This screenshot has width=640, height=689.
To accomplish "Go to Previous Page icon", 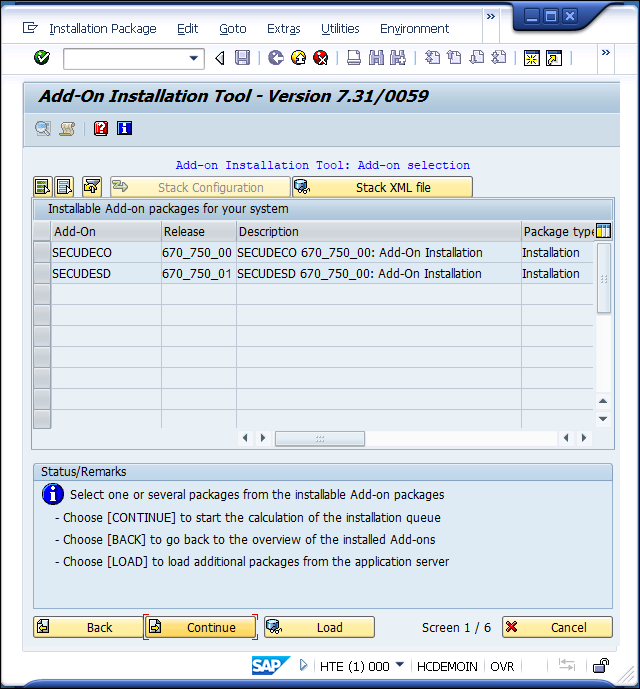I will coord(454,58).
